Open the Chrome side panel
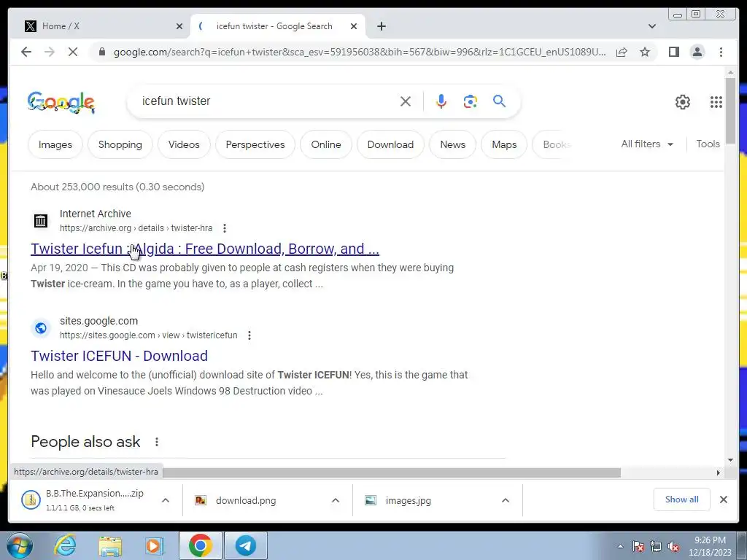The width and height of the screenshot is (747, 560). (673, 52)
